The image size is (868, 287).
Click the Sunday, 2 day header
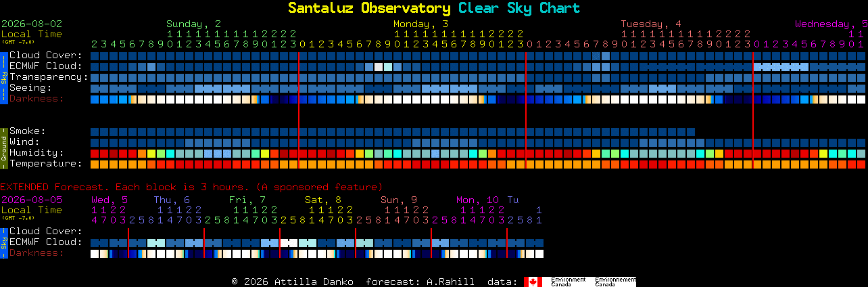coord(193,24)
